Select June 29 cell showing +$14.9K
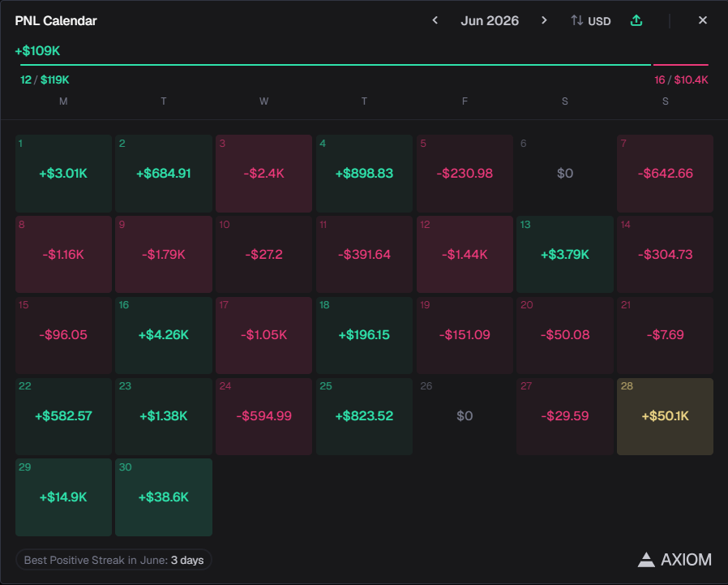 [63, 497]
